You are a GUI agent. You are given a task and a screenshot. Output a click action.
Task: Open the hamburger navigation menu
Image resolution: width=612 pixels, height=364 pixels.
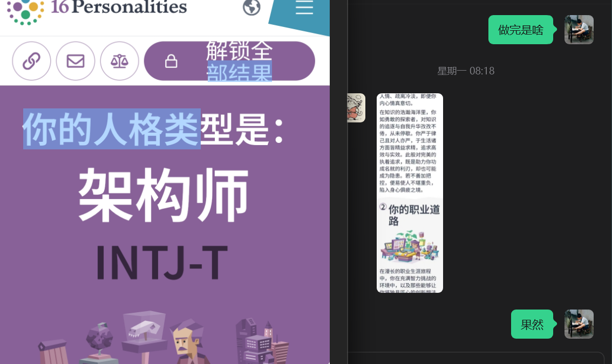(304, 8)
